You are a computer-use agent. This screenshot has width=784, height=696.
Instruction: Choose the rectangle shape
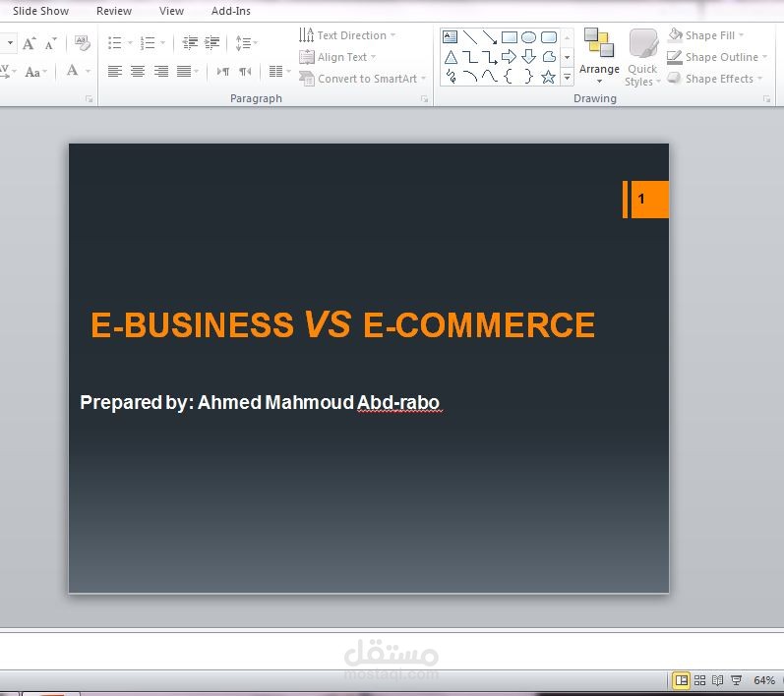tap(509, 37)
